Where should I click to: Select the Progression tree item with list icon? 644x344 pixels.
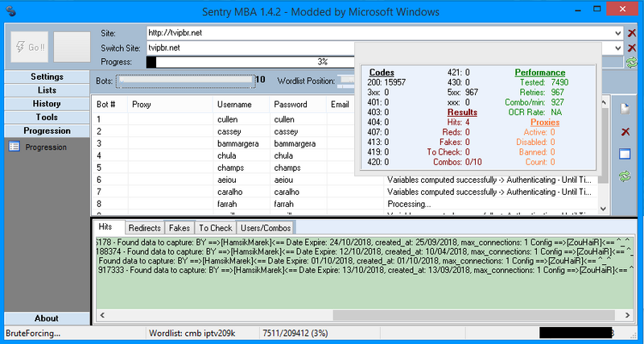[38, 147]
